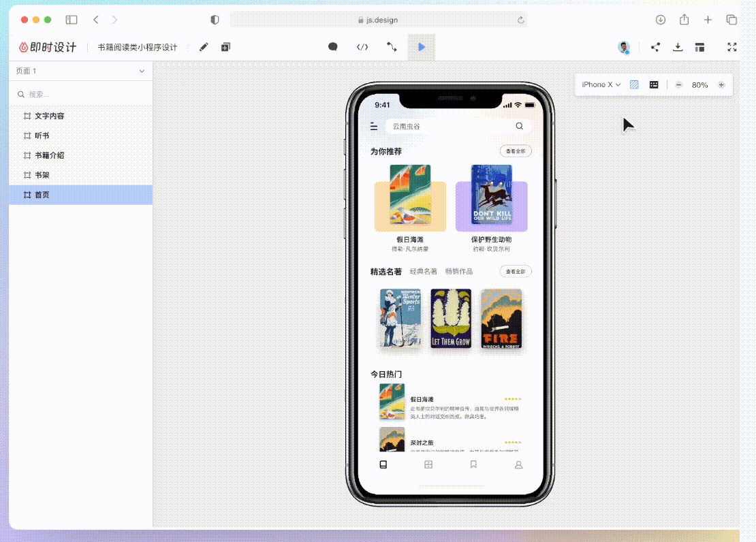The image size is (756, 542).
Task: Open the Winter Sports book cover
Action: 400,318
